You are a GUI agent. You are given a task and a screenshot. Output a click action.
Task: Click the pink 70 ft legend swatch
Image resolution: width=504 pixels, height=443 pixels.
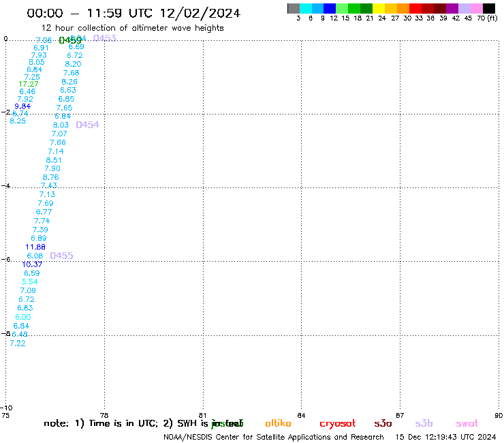(476, 8)
